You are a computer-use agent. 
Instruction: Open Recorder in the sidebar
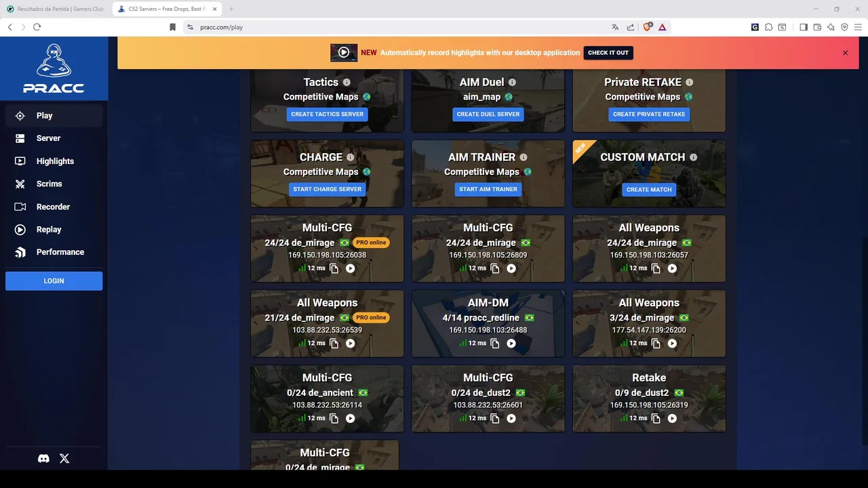[54, 207]
